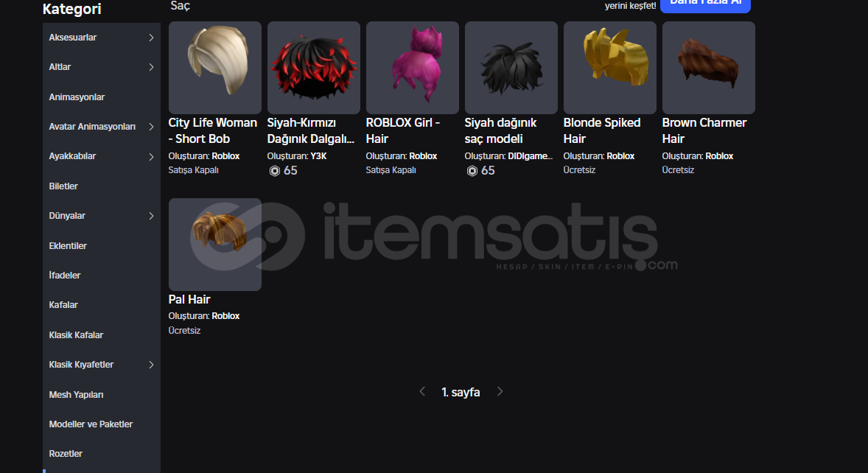
Task: Open the pink ROBLOX Girl Hair image
Action: (413, 68)
